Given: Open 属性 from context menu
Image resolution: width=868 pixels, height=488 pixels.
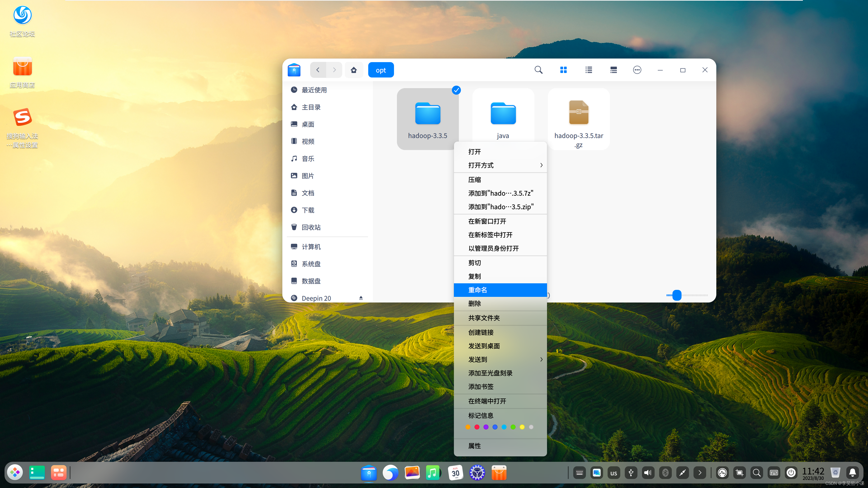Looking at the screenshot, I should [500, 446].
